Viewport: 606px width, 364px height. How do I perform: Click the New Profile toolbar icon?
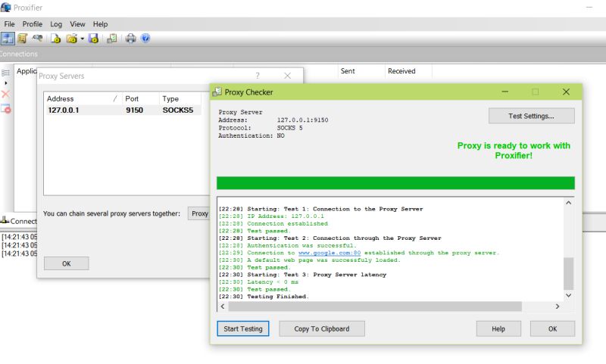[55, 38]
